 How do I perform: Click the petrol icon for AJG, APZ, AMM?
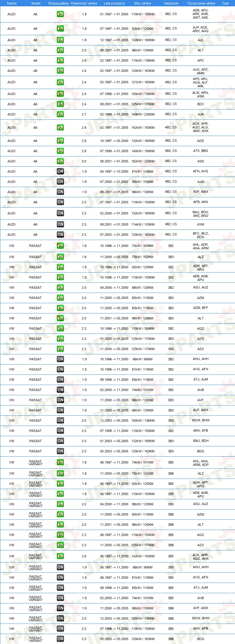pyautogui.click(x=60, y=71)
